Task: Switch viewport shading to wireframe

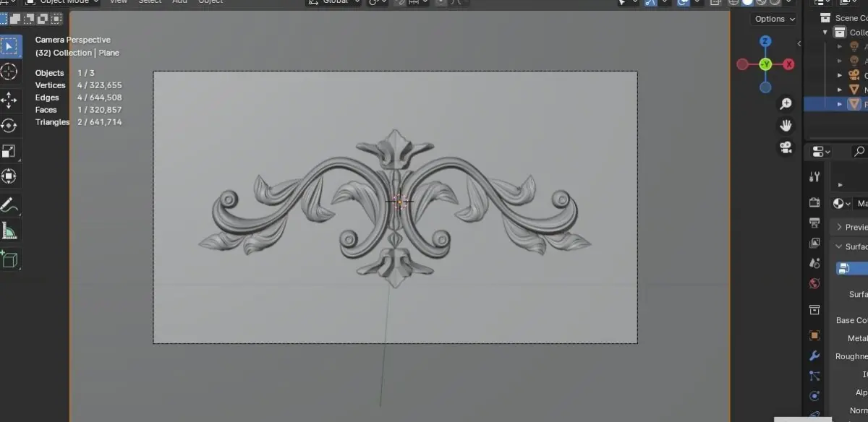Action: pyautogui.click(x=733, y=2)
